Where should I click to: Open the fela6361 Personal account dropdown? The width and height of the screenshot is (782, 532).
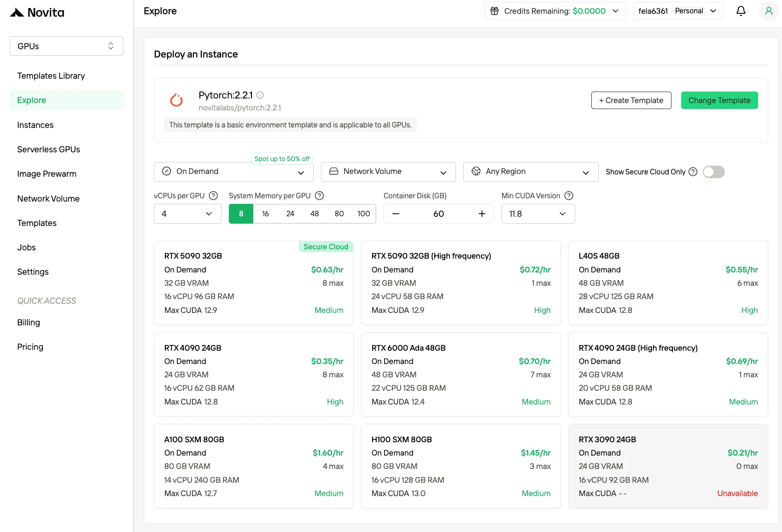678,11
